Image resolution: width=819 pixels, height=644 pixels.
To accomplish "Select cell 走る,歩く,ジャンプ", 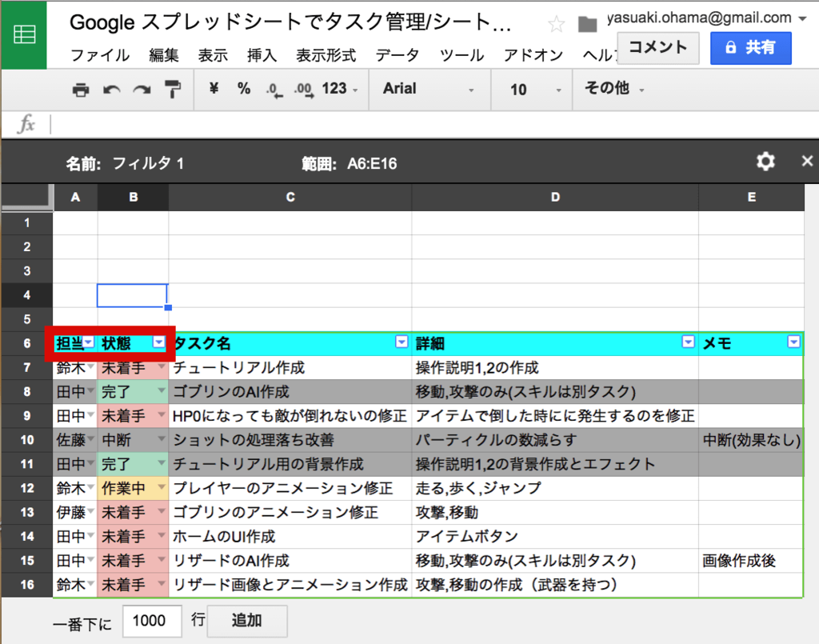I will [x=555, y=488].
